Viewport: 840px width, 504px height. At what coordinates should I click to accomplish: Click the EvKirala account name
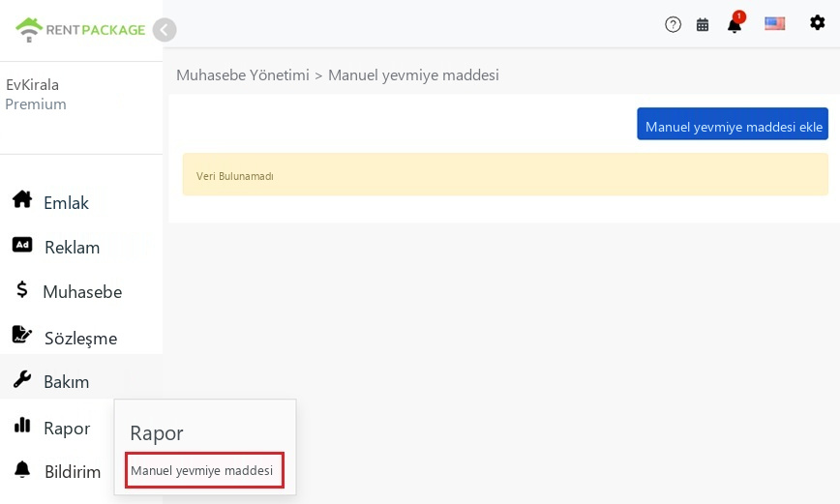coord(32,84)
